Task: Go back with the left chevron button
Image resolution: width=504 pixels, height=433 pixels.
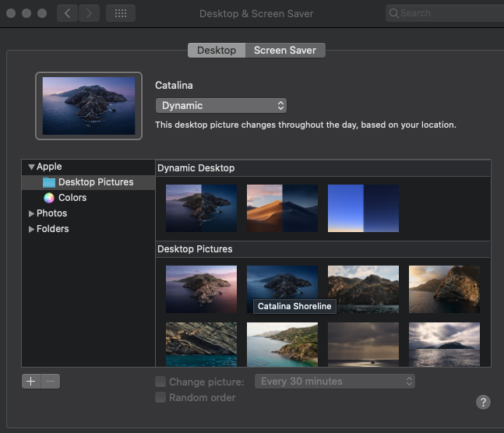Action: 67,13
